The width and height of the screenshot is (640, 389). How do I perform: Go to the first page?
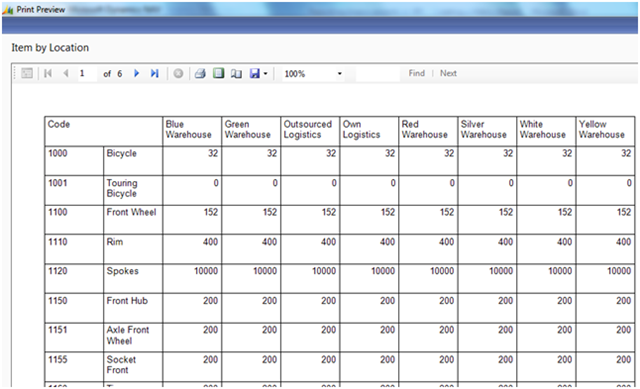point(48,73)
